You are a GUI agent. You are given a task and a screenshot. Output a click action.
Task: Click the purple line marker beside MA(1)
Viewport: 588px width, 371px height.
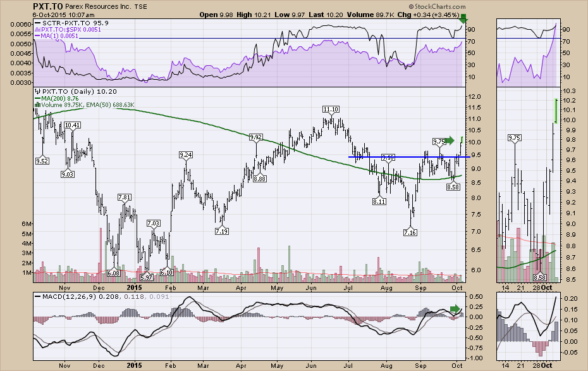(x=37, y=36)
